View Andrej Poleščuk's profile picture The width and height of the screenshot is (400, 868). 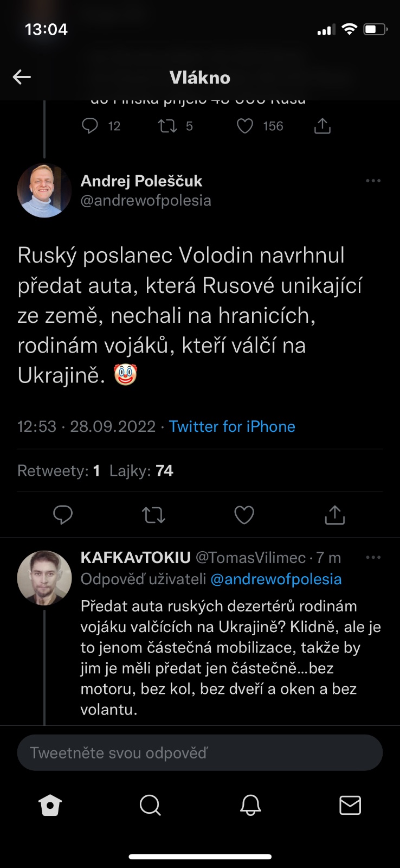pos(44,190)
